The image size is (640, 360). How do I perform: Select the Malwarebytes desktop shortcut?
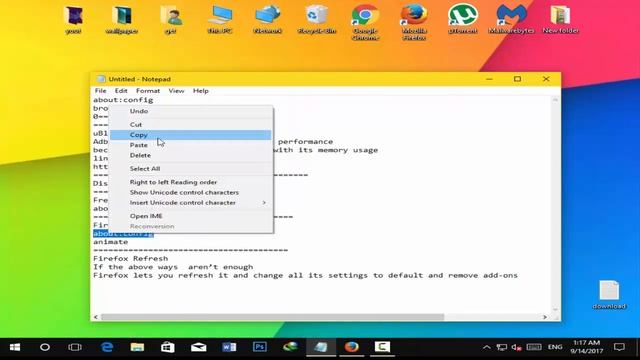pyautogui.click(x=511, y=20)
